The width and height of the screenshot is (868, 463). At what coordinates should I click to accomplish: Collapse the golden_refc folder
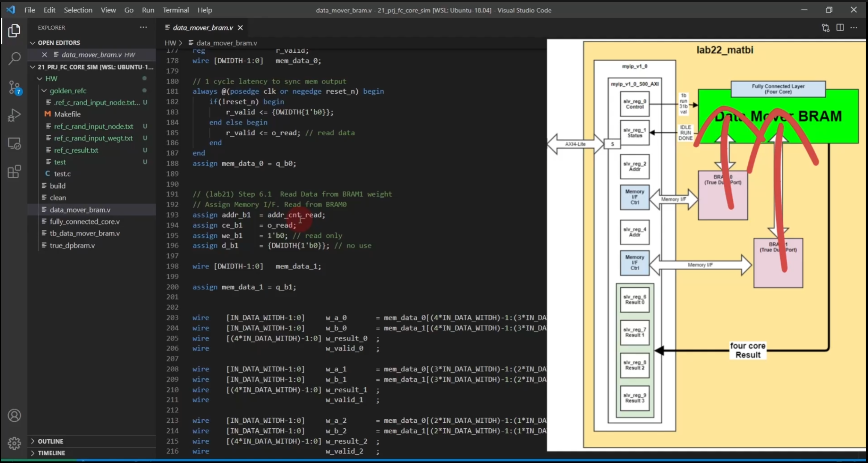68,90
